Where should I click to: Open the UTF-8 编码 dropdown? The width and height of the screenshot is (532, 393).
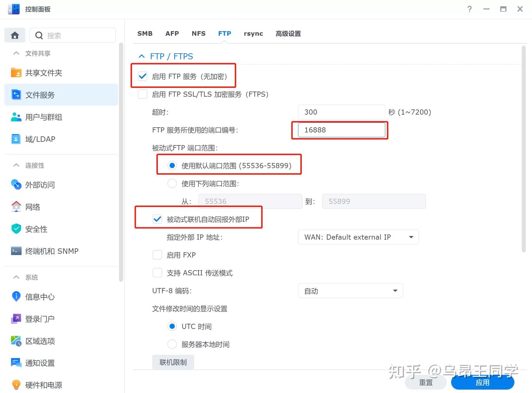350,291
